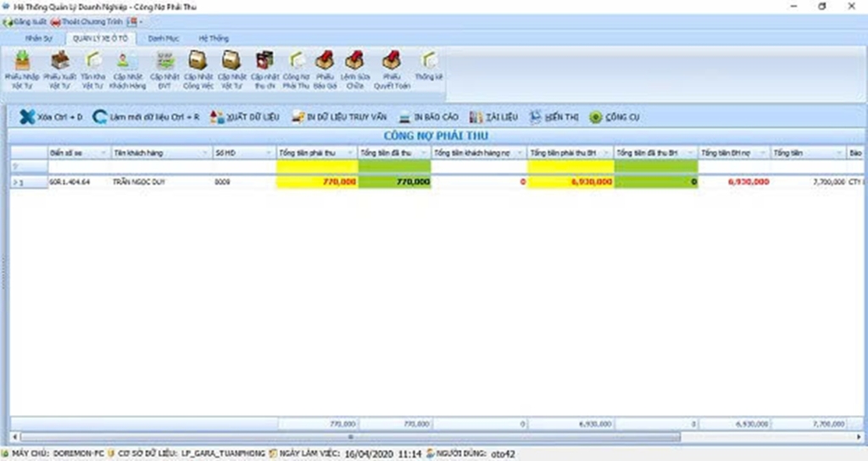This screenshot has height=461, width=868.
Task: Click the green Công cụ icon
Action: pyautogui.click(x=596, y=117)
